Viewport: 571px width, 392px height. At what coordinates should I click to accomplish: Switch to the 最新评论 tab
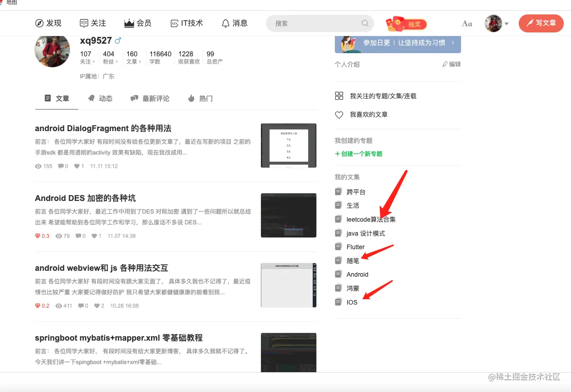pos(150,98)
